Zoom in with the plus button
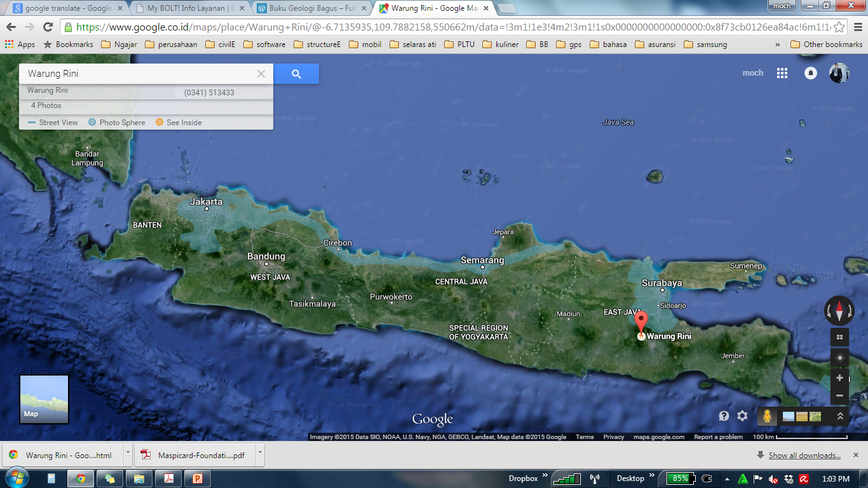This screenshot has width=868, height=488. pyautogui.click(x=839, y=378)
